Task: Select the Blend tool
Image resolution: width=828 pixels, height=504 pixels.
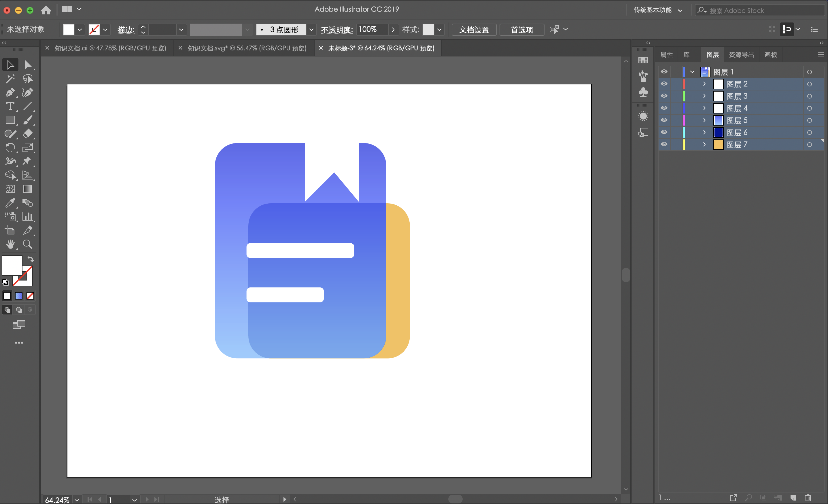Action: [28, 203]
